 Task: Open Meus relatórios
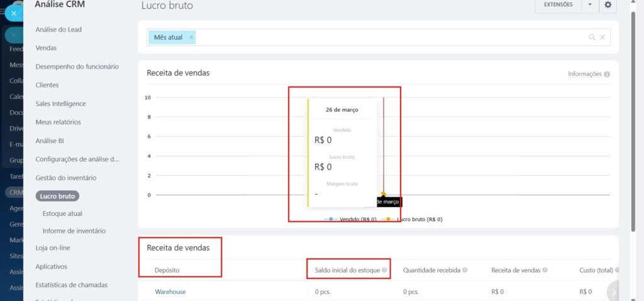58,122
